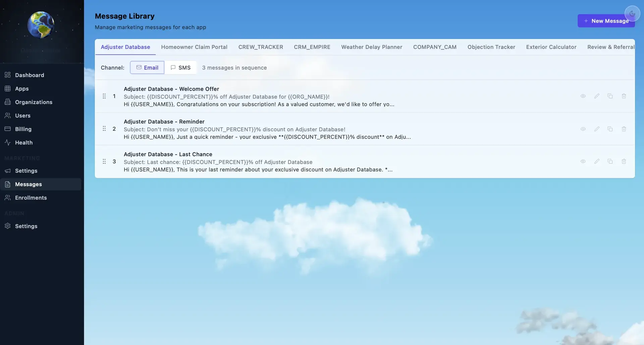Image resolution: width=644 pixels, height=345 pixels.
Task: Delete the Reminder message
Action: [624, 129]
